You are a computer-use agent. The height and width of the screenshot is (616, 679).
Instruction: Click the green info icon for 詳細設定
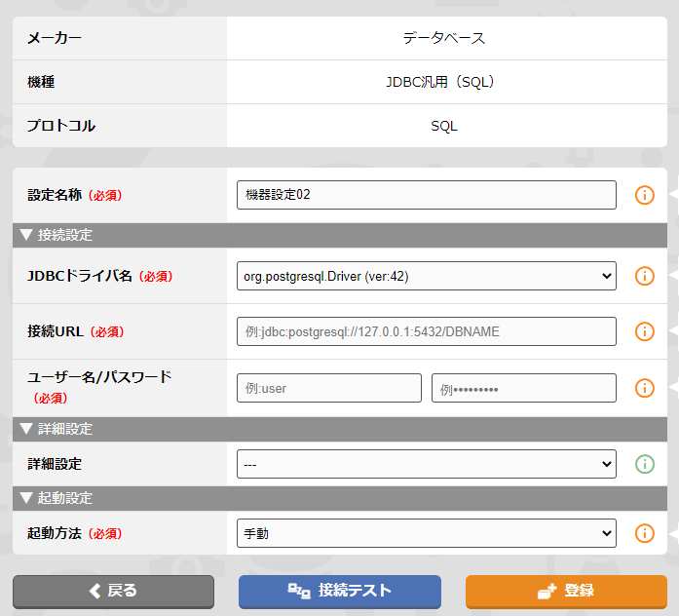644,464
